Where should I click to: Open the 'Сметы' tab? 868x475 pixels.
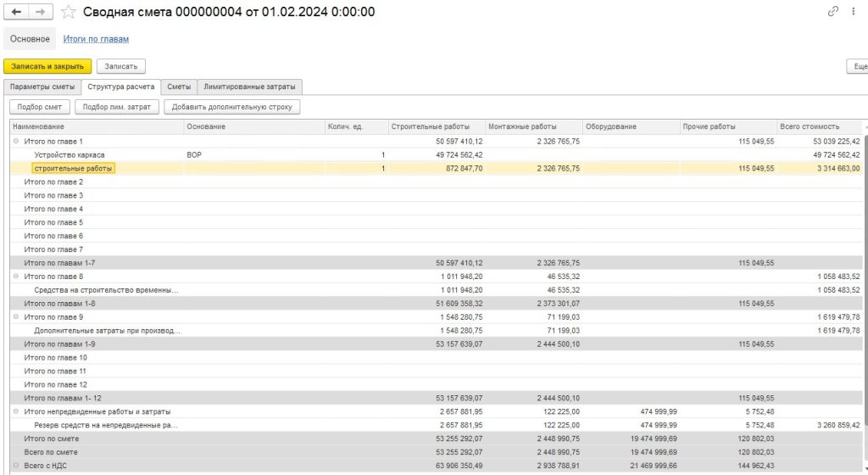tap(178, 87)
